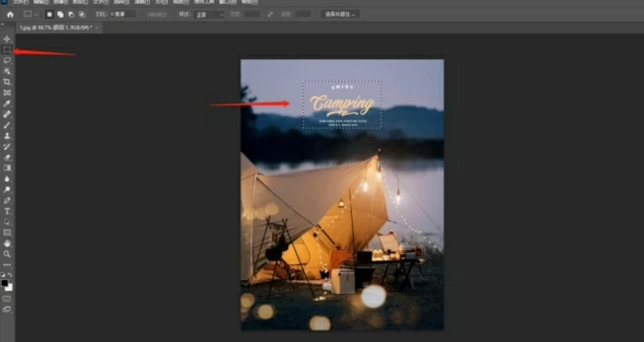The image size is (644, 342).
Task: Switch to the 1.jpg document tab
Action: [x=56, y=28]
